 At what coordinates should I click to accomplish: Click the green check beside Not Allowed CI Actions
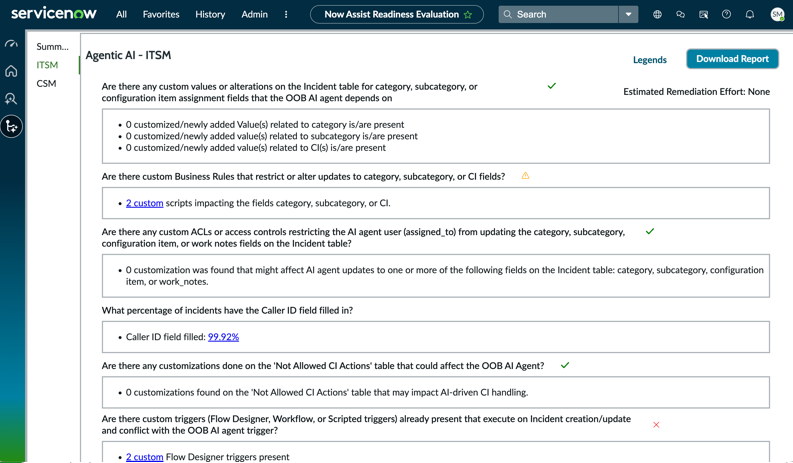[565, 365]
